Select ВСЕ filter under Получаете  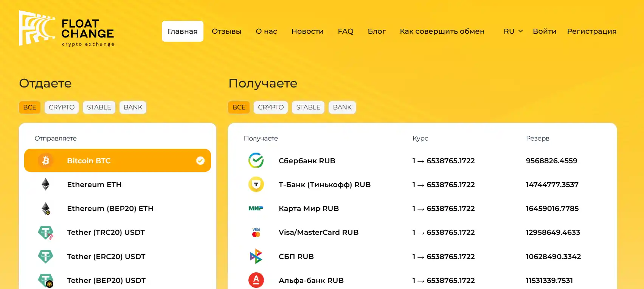239,107
